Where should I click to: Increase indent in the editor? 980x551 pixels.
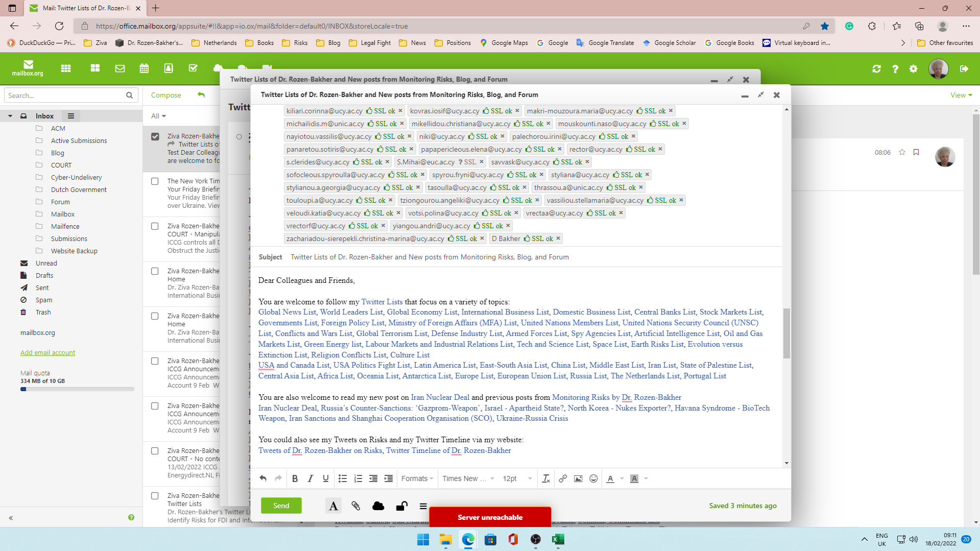pos(389,478)
